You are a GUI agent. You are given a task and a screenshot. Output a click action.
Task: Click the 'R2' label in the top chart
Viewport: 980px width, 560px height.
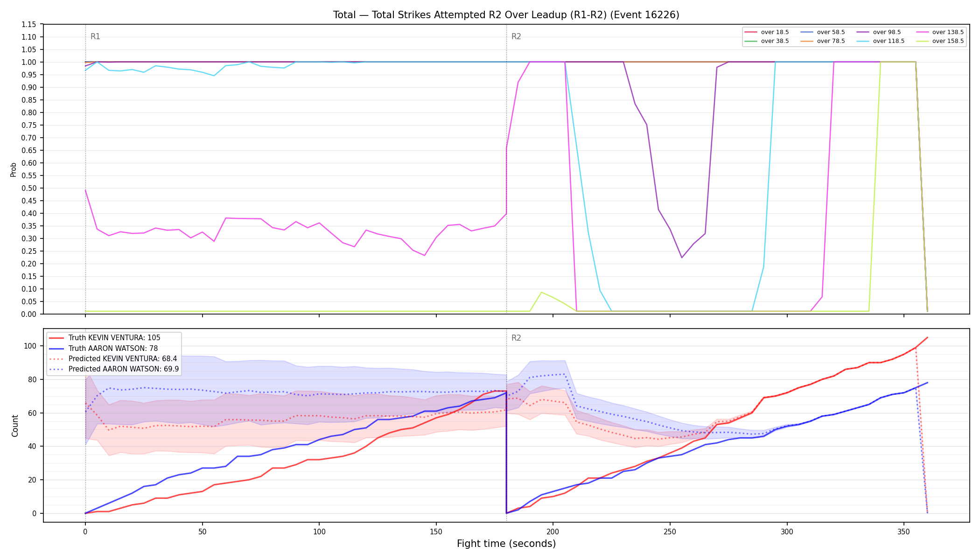pos(516,36)
